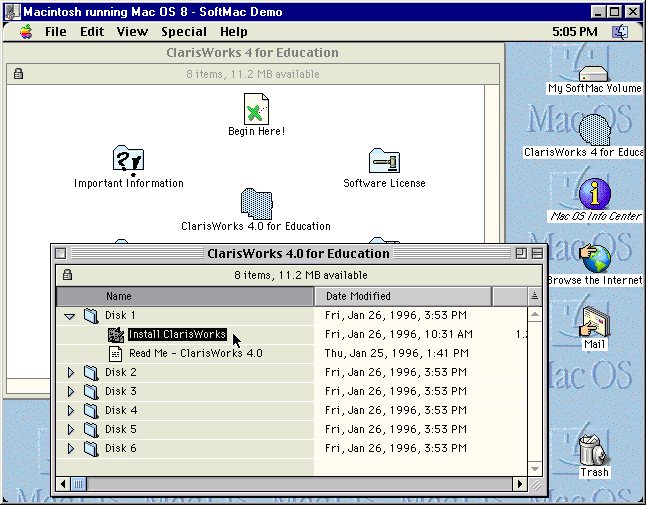
Task: Select ClarisWorks 4 for Educa desktop disk icon
Action: [594, 130]
